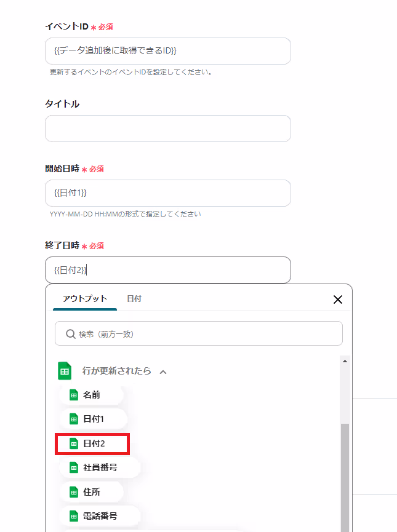Click the 検索 (前方一致) search box
This screenshot has width=397, height=532.
point(199,333)
